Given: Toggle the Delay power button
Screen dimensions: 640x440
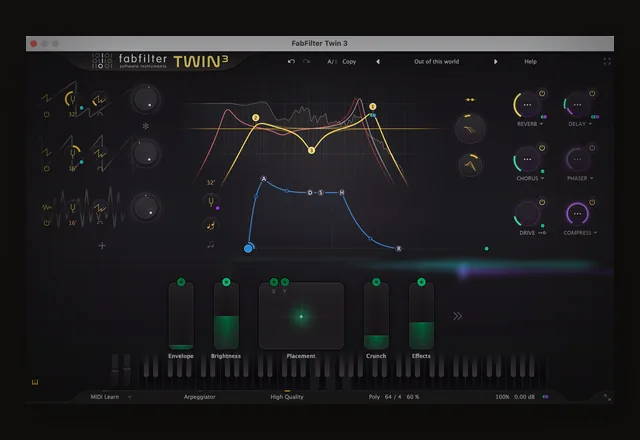Looking at the screenshot, I should coord(592,93).
